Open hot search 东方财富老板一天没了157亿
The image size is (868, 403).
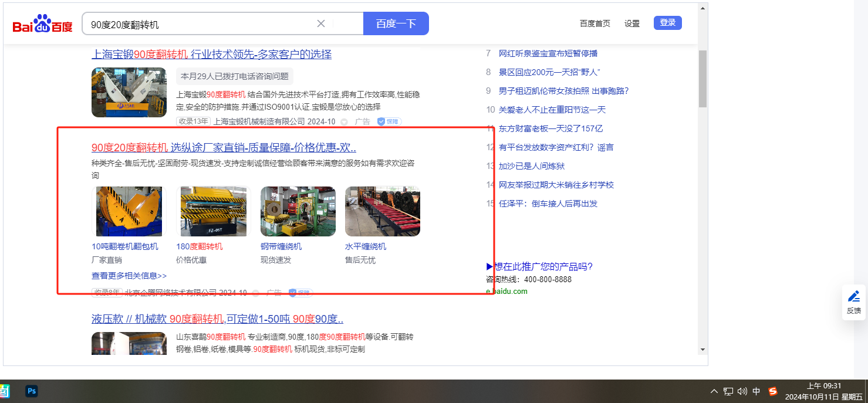point(551,128)
